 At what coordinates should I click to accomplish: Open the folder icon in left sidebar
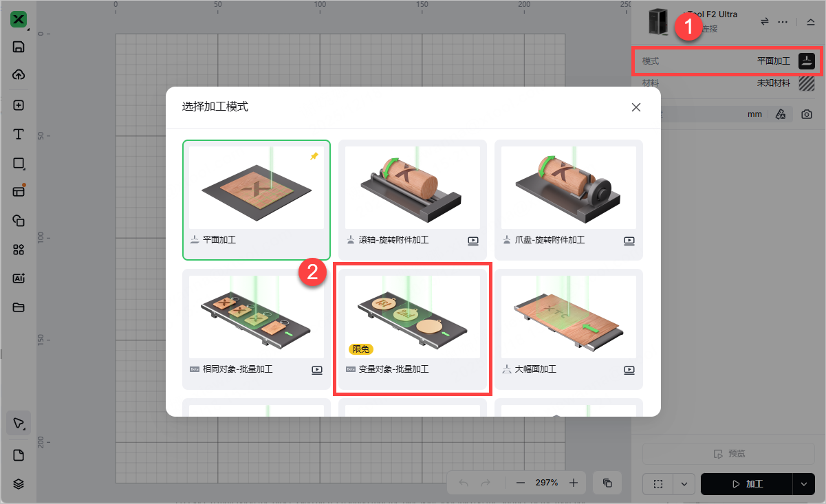tap(19, 307)
